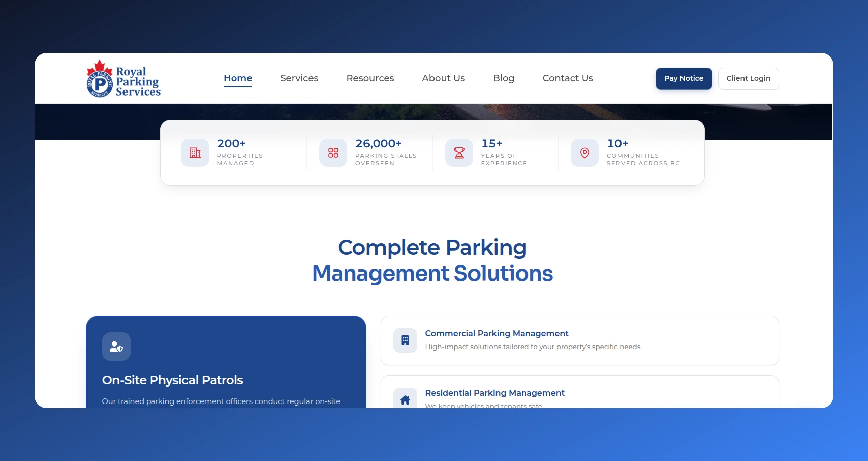
Task: Select the Residential Parking Management heading
Action: click(x=494, y=393)
